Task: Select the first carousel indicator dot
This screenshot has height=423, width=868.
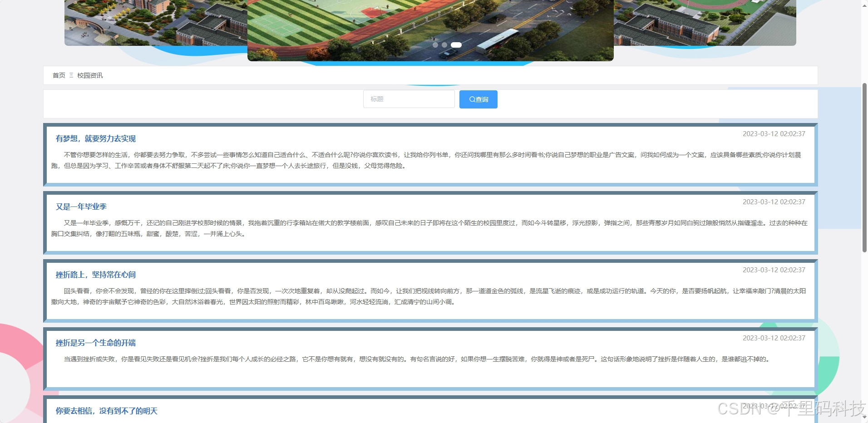Action: [x=435, y=45]
